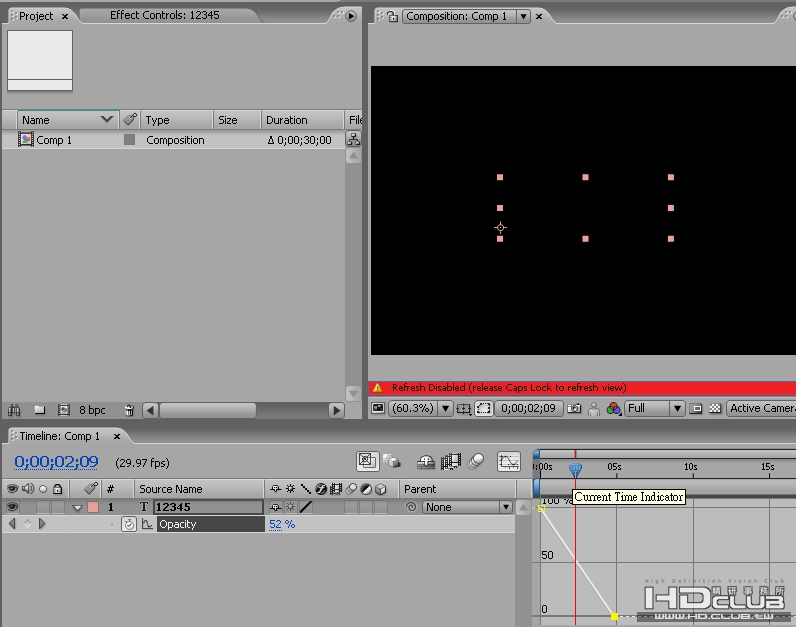Click the Show Channel RGB icon
The height and width of the screenshot is (627, 796).
click(x=613, y=408)
